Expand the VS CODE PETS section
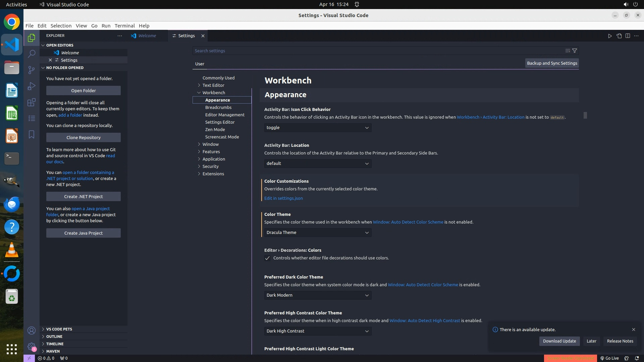644x362 pixels. tap(59, 329)
